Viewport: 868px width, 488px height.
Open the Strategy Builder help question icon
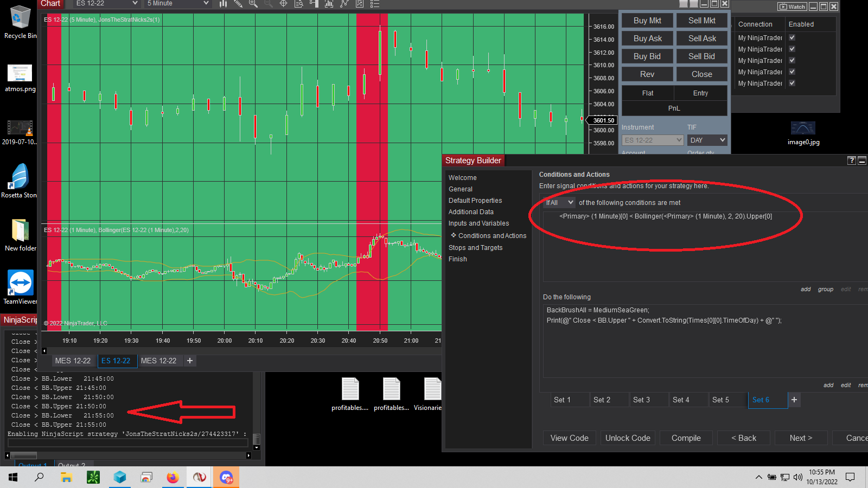coord(852,160)
